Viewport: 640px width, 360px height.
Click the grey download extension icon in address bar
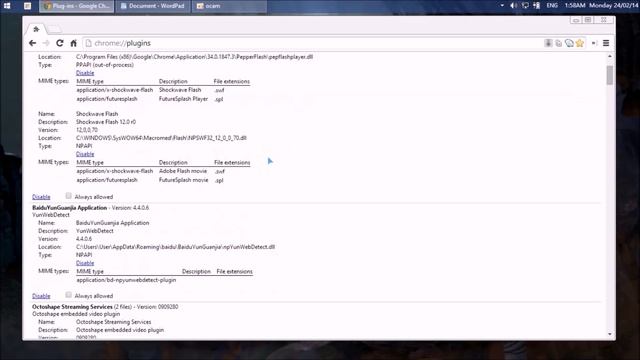tap(548, 43)
